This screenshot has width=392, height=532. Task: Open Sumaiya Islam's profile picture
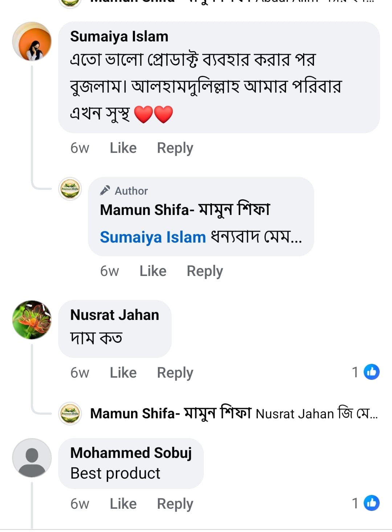pyautogui.click(x=32, y=41)
